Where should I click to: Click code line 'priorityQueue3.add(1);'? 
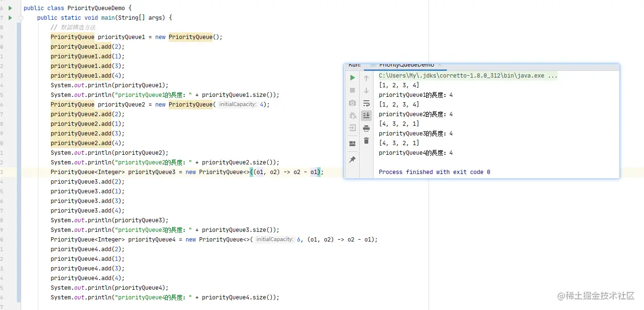(x=88, y=191)
